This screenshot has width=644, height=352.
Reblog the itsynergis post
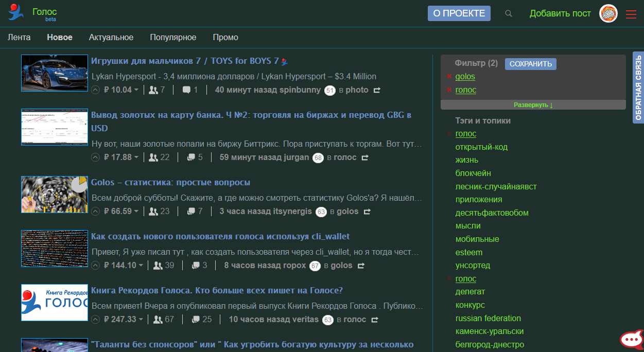point(367,212)
